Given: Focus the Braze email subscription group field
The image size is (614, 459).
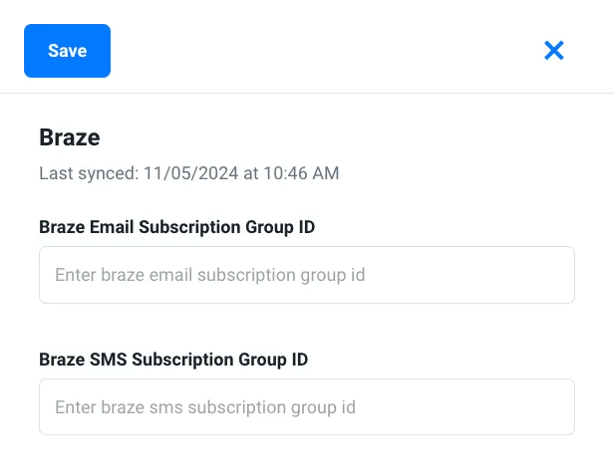Looking at the screenshot, I should click(x=306, y=275).
